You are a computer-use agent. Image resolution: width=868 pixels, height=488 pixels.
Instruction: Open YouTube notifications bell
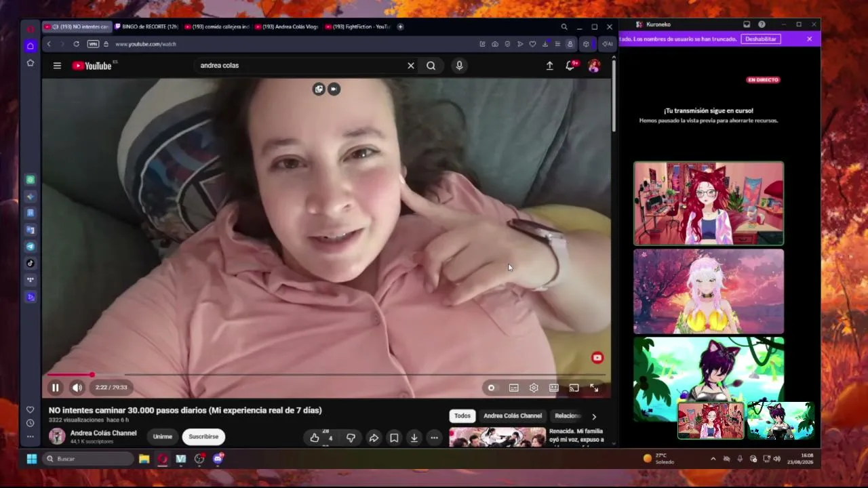(x=570, y=66)
